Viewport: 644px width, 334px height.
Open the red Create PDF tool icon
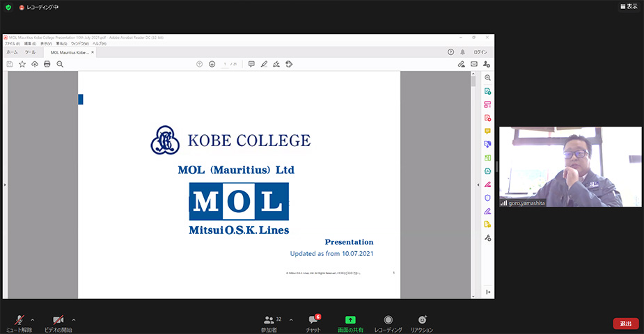487,118
